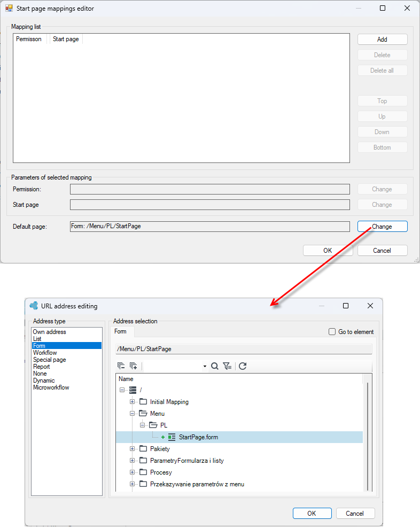Enable the Go to element checkbox
The width and height of the screenshot is (420, 528).
click(332, 332)
